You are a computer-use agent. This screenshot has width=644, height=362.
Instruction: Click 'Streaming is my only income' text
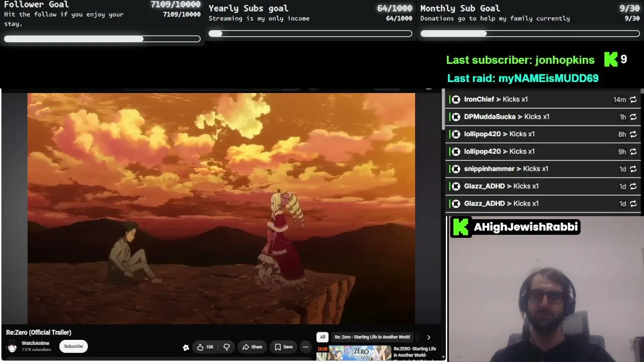(259, 19)
